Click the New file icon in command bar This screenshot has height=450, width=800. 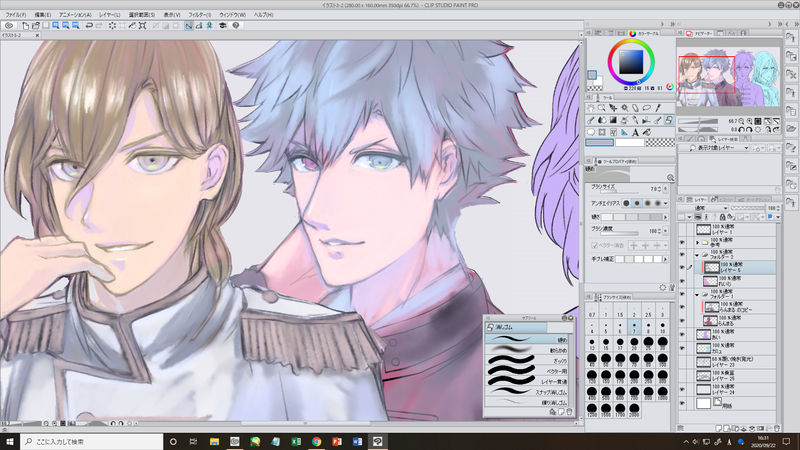click(x=26, y=26)
